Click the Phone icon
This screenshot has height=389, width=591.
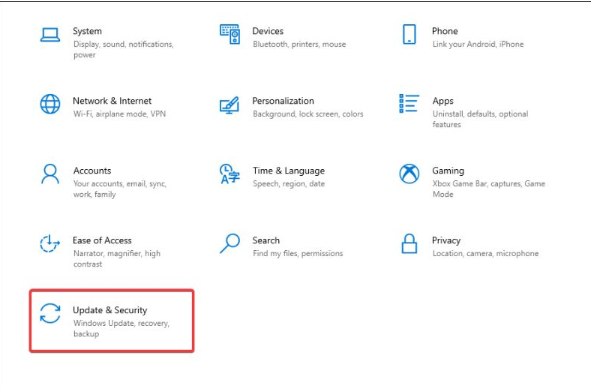pos(409,34)
